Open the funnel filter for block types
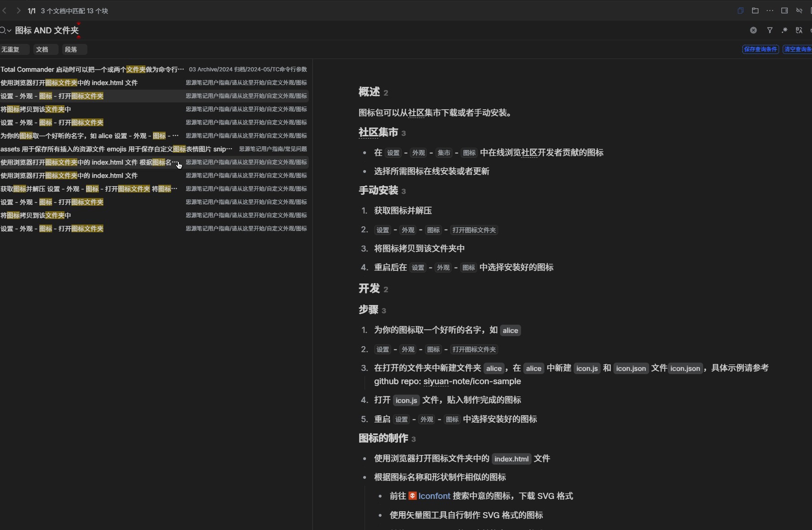 tap(770, 30)
